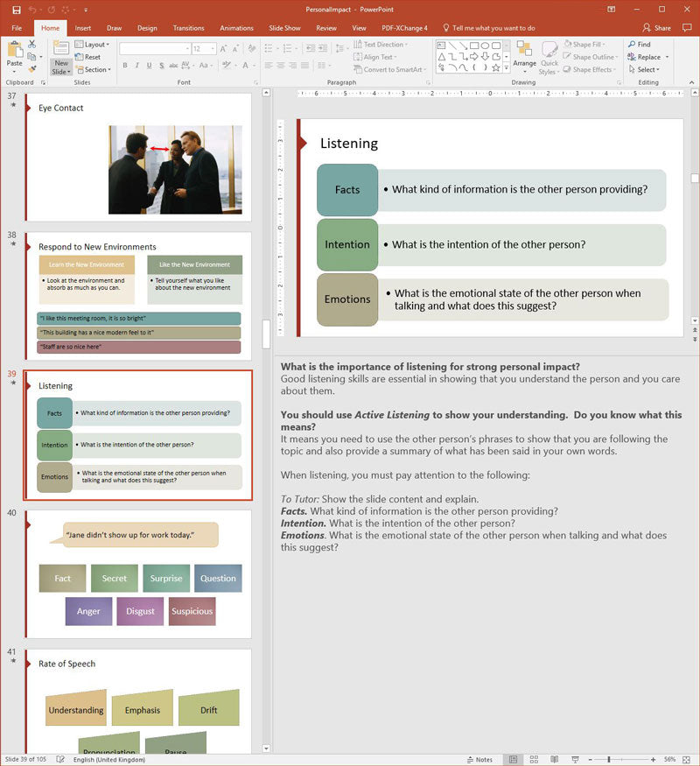Switch to the Design tab
The image size is (700, 766).
tap(147, 28)
